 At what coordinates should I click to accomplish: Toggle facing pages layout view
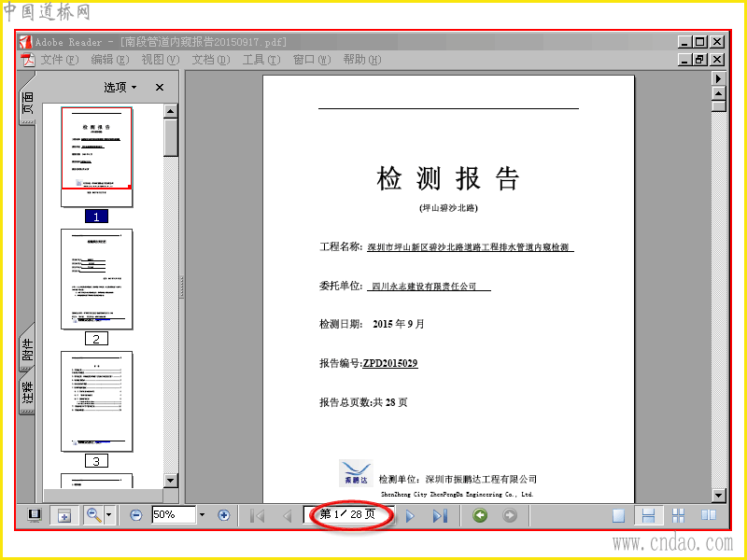[709, 515]
